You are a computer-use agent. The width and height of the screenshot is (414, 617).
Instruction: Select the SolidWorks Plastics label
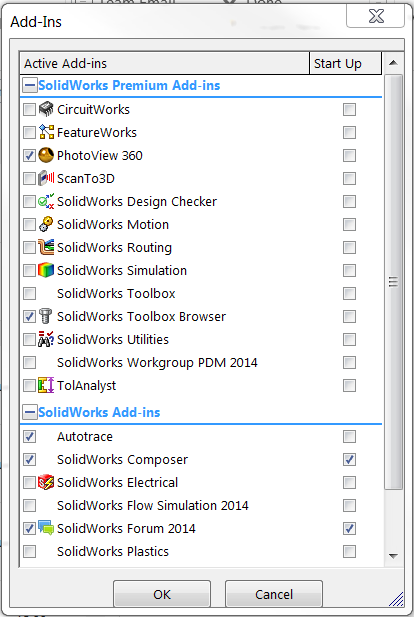(113, 552)
